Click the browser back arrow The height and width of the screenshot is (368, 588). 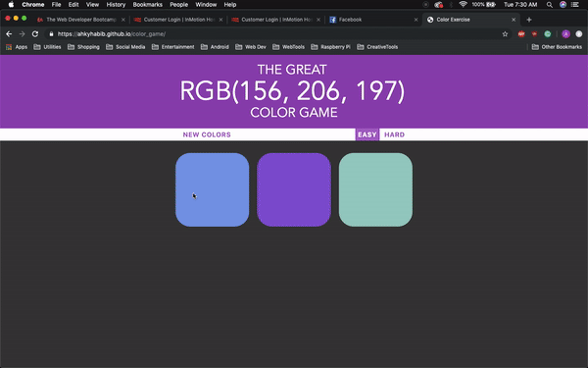[9, 34]
